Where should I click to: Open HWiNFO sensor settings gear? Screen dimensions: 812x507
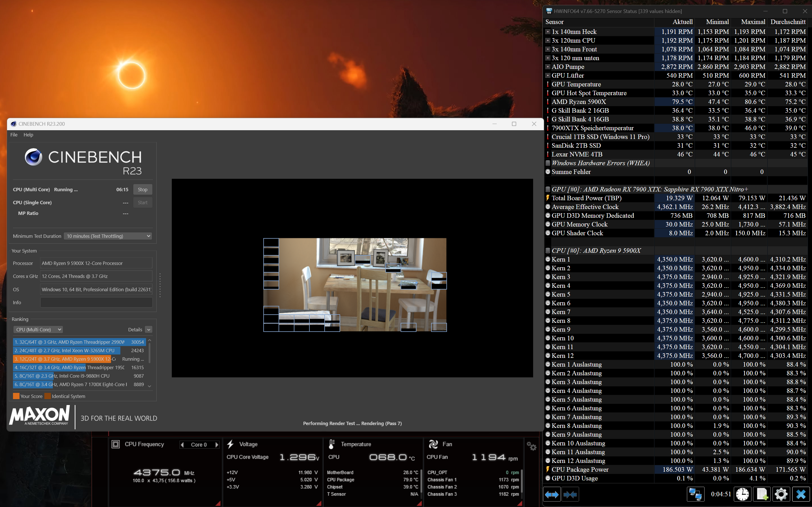781,494
